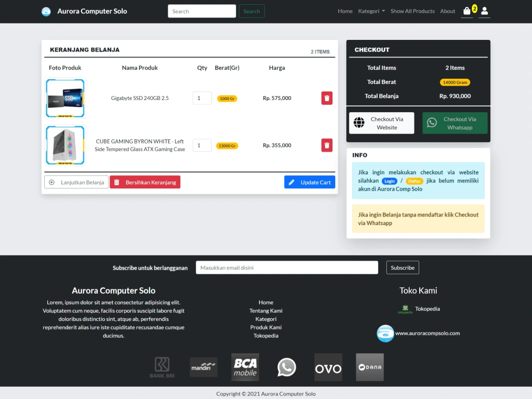This screenshot has height=399, width=532.
Task: Click Tokopedia text under Toko Kami
Action: click(428, 309)
